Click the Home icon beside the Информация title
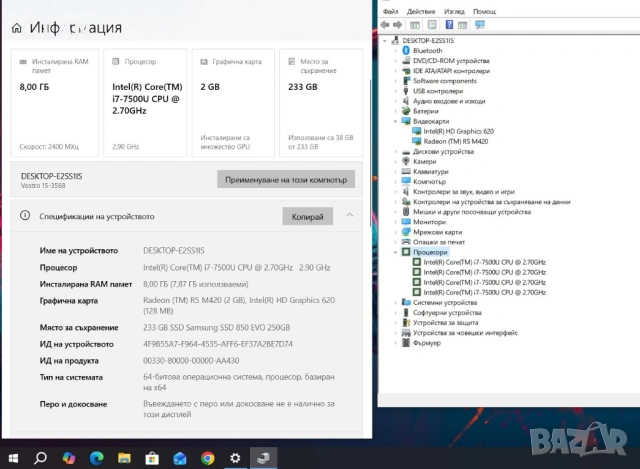 click(16, 28)
